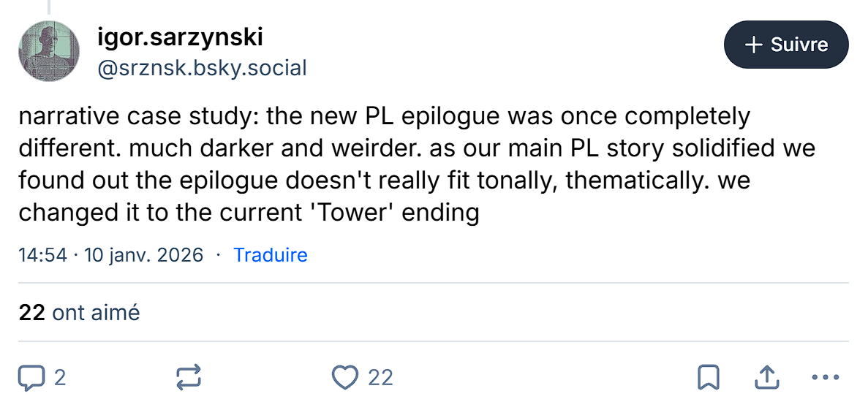Screen dimensions: 868x410
Task: Repost this post using the arrows icon
Action: click(188, 377)
